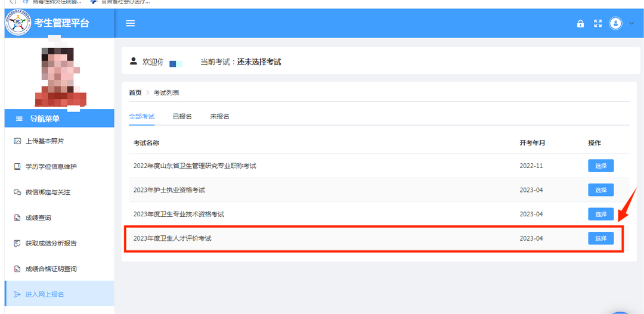Image resolution: width=644 pixels, height=314 pixels.
Task: Click the platform logo in top left
Action: coord(18,23)
